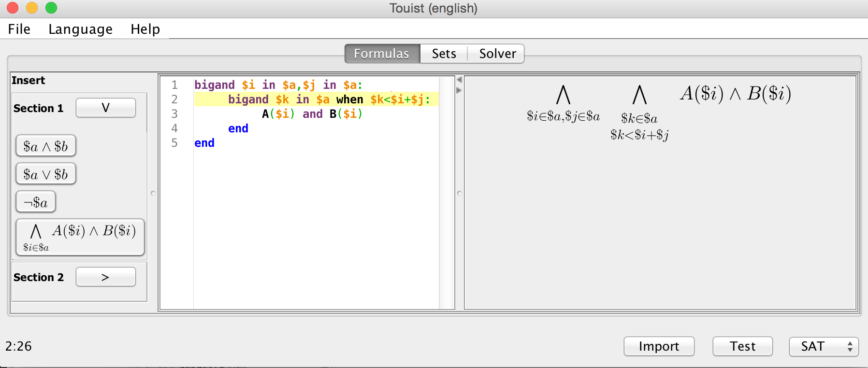Open the File menu
Viewport: 868px width, 368px height.
coord(19,29)
